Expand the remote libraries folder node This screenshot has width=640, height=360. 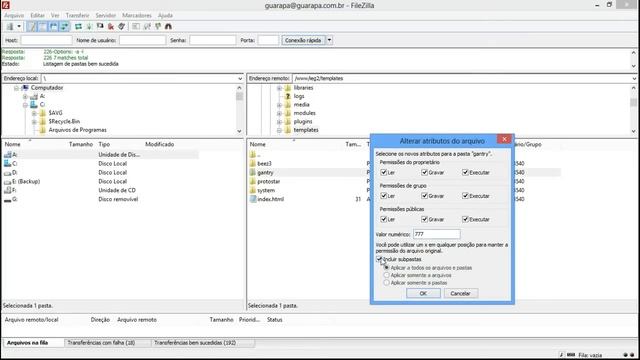pyautogui.click(x=279, y=88)
